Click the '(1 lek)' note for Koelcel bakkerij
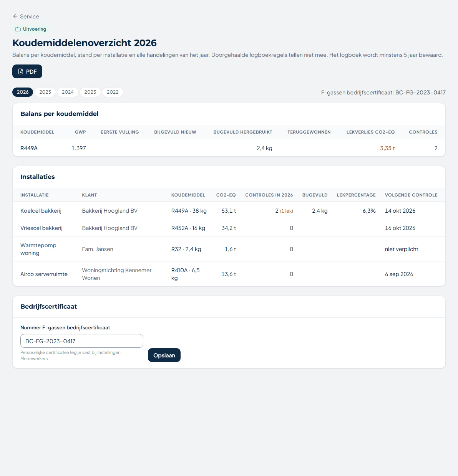Screen dimensions: 458x476 (286, 211)
